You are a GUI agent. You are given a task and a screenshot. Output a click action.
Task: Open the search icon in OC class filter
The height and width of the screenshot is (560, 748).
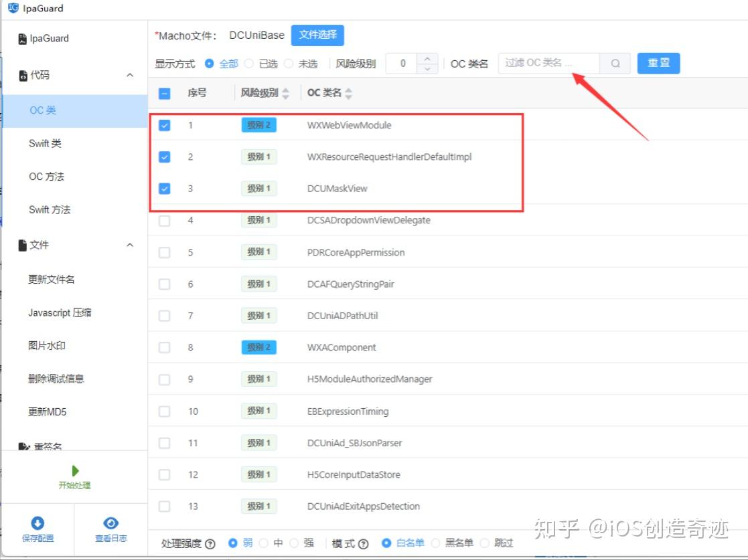[x=615, y=63]
